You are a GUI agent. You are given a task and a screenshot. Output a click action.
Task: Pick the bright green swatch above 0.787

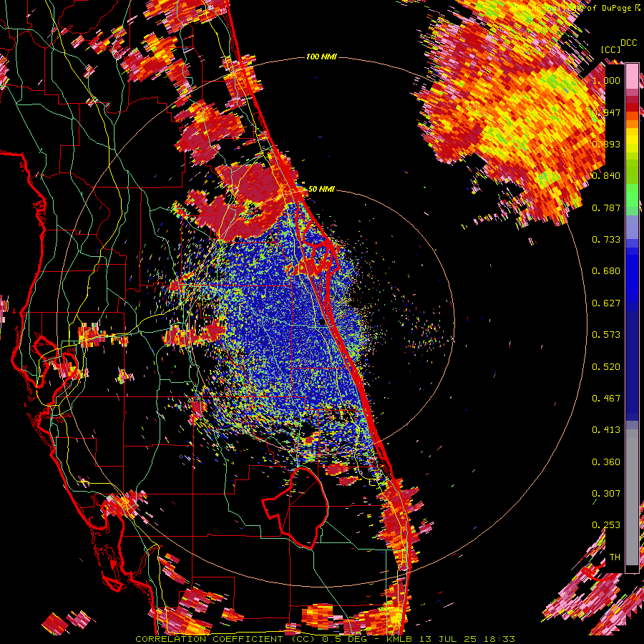(x=632, y=195)
